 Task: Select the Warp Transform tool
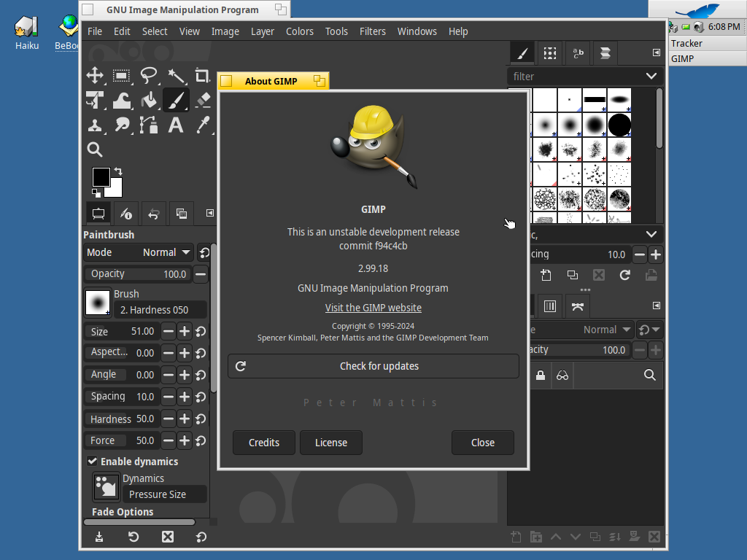(122, 101)
